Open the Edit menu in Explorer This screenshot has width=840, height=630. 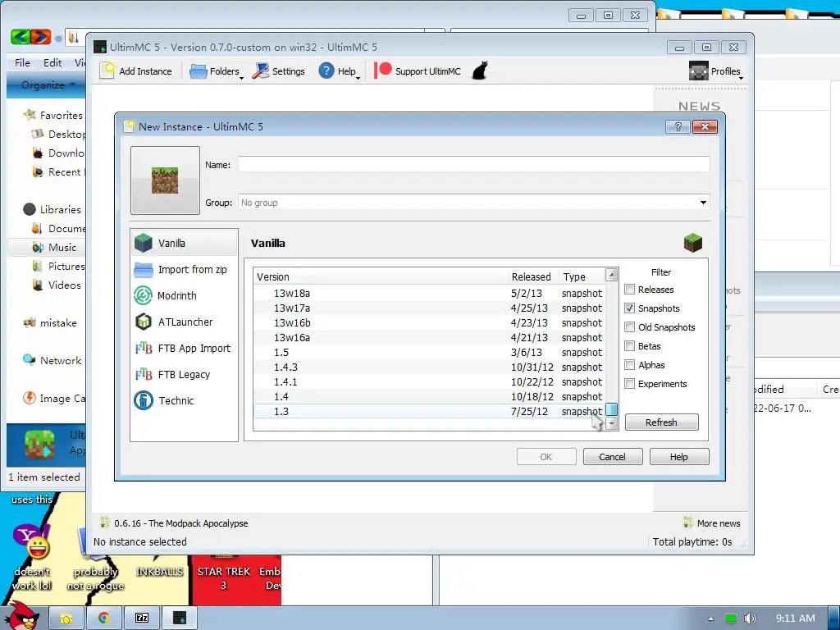click(52, 62)
